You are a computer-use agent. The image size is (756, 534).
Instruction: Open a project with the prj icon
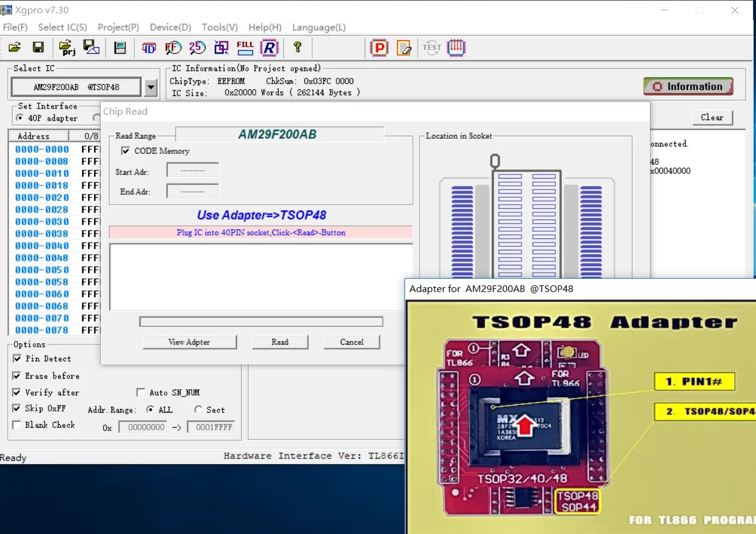pyautogui.click(x=67, y=48)
